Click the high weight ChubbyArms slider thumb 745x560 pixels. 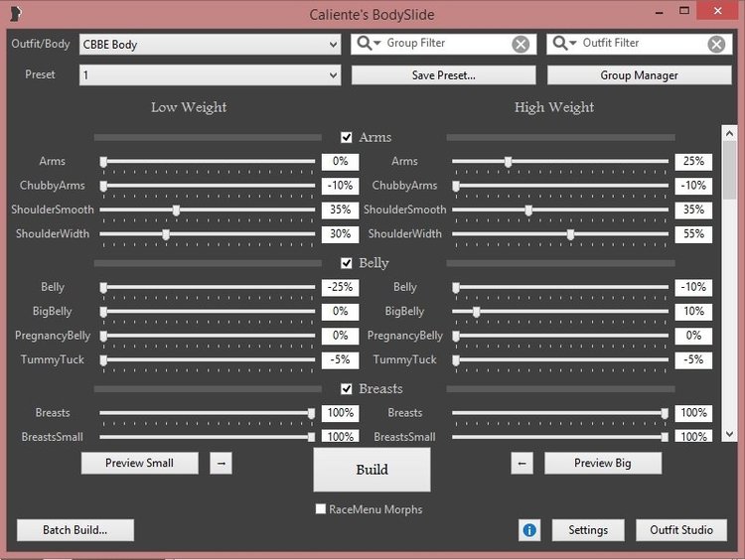point(456,187)
